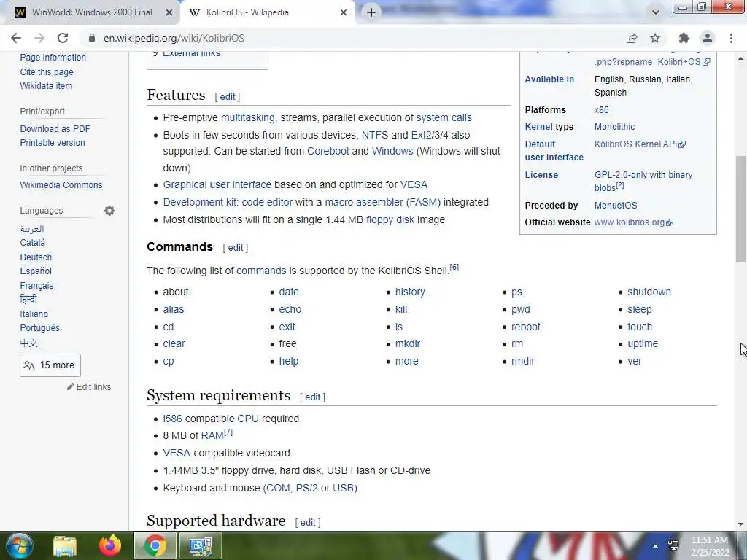
Task: Open the Windows Start orb
Action: pos(19,545)
